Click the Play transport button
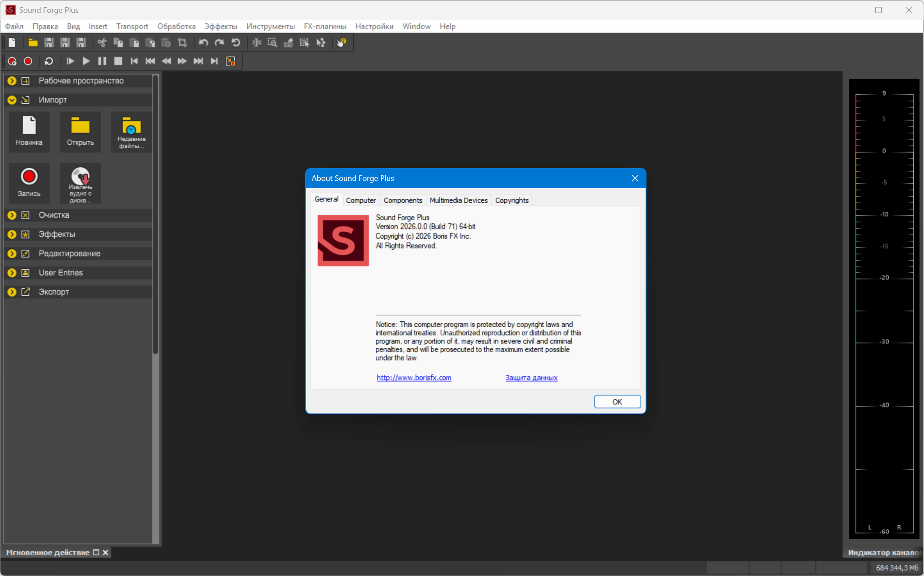The width and height of the screenshot is (924, 576). [x=86, y=61]
